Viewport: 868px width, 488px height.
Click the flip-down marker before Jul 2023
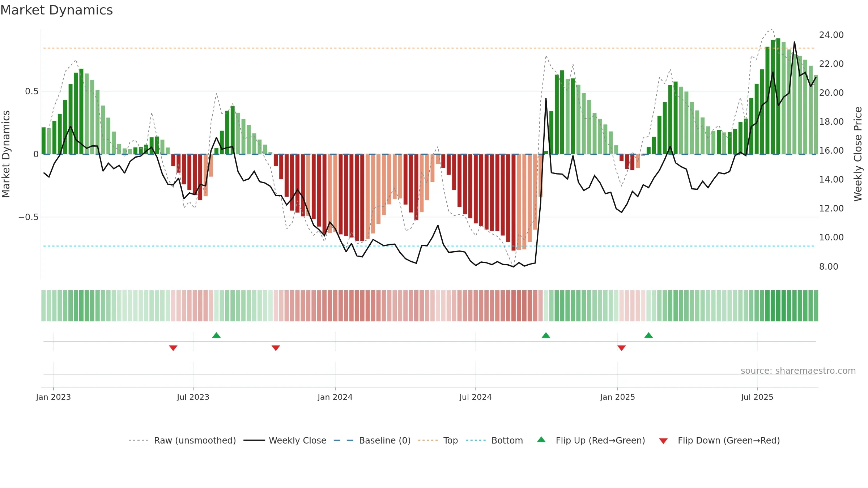point(173,348)
